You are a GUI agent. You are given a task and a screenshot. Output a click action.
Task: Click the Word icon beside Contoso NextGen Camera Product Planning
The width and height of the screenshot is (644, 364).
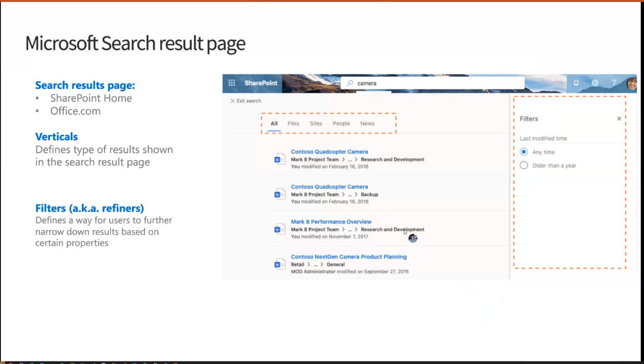point(279,264)
